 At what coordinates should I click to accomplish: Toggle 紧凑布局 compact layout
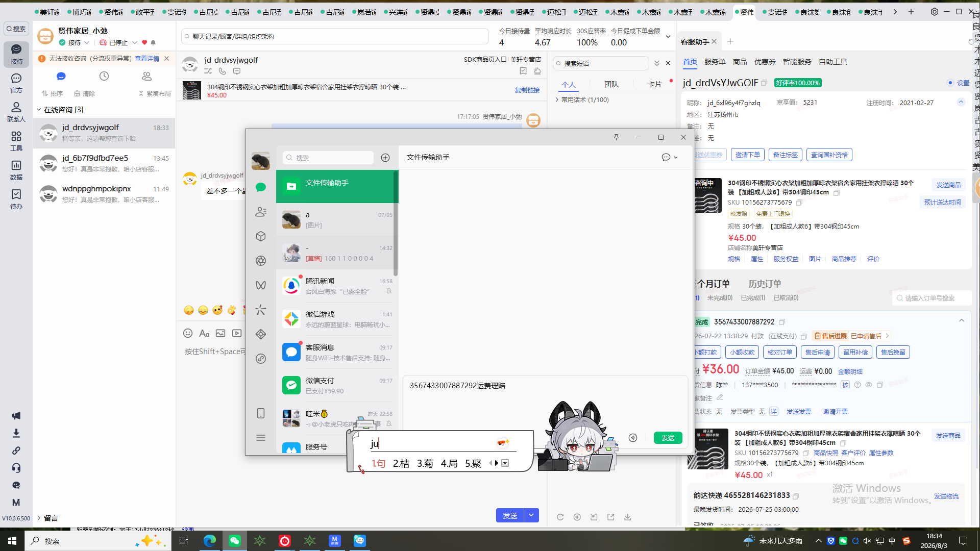click(x=155, y=94)
